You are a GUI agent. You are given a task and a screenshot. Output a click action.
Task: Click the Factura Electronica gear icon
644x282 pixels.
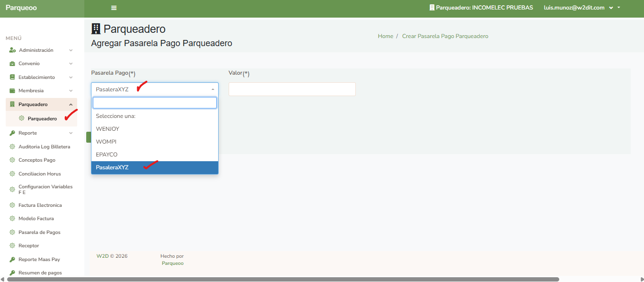[13, 205]
